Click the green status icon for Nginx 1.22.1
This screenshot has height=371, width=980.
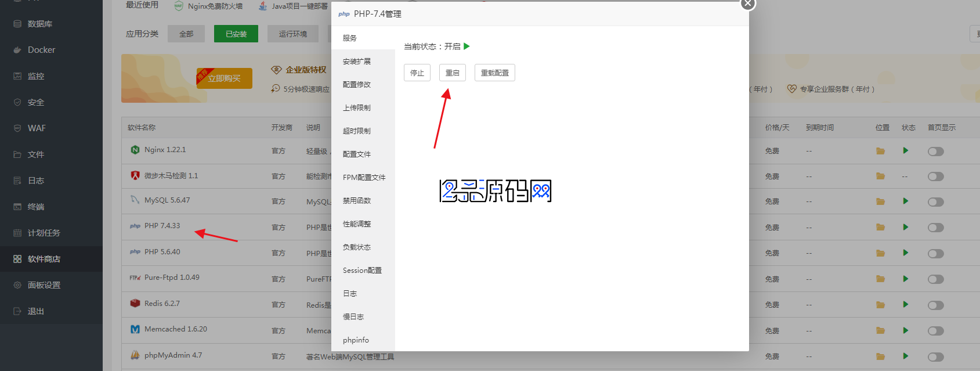tap(905, 150)
